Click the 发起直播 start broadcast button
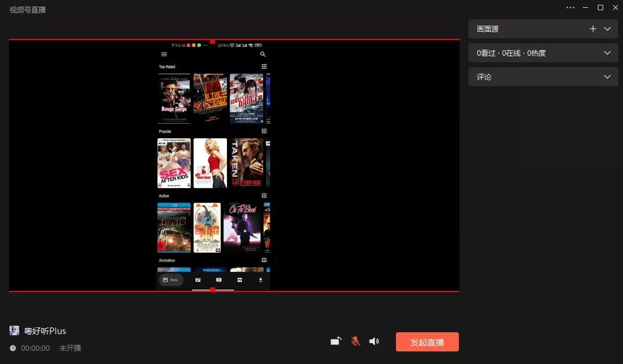The image size is (623, 364). 427,342
